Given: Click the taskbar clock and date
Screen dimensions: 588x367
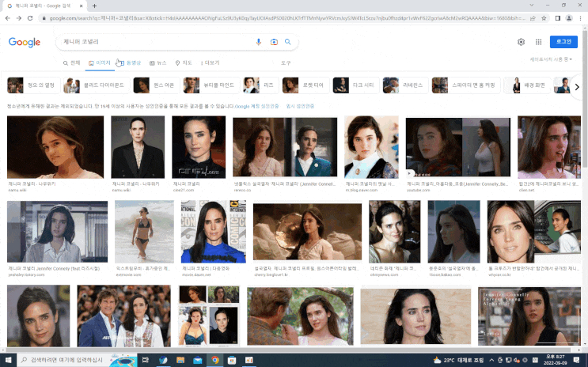Looking at the screenshot, I should pos(556,360).
